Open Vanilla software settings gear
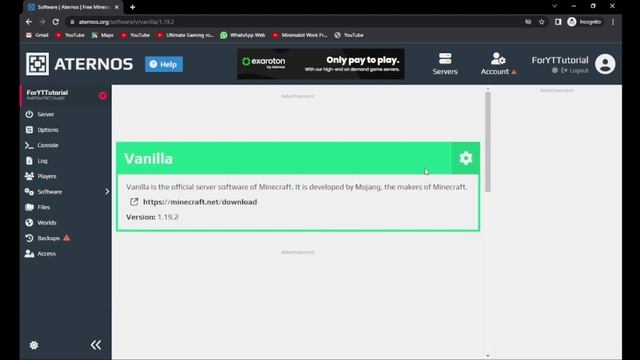This screenshot has width=640, height=360. pos(466,158)
